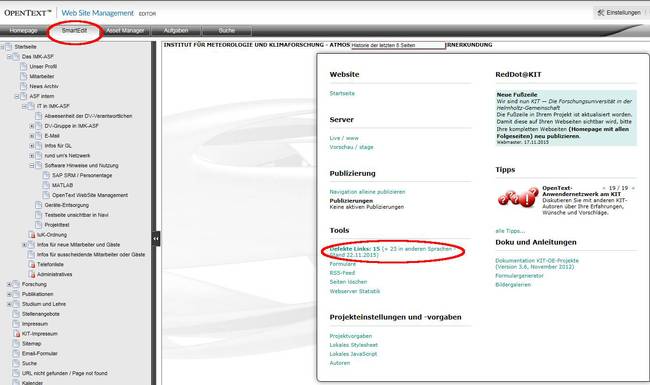Expand the Studium und Lehre node

tap(9, 304)
